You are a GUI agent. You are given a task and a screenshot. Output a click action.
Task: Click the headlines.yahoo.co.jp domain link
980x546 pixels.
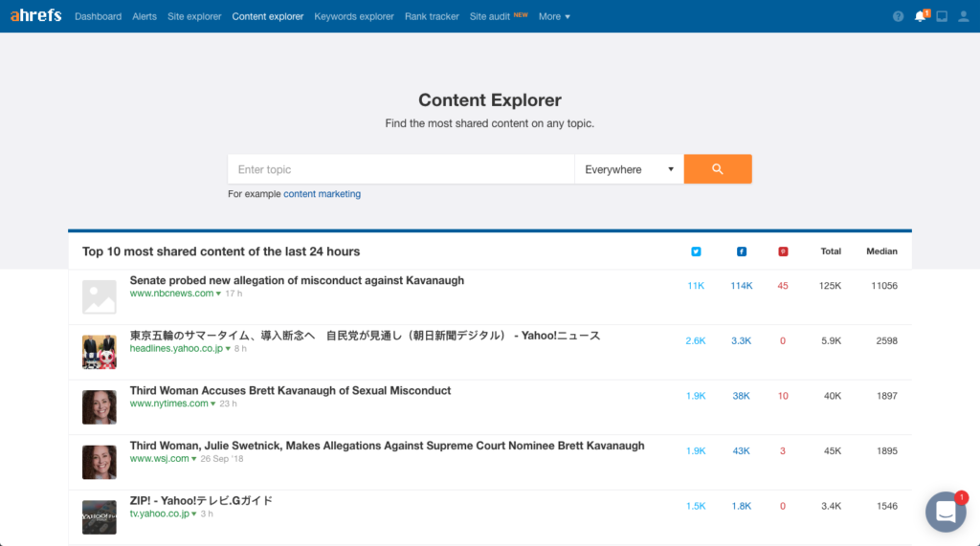[x=176, y=349]
